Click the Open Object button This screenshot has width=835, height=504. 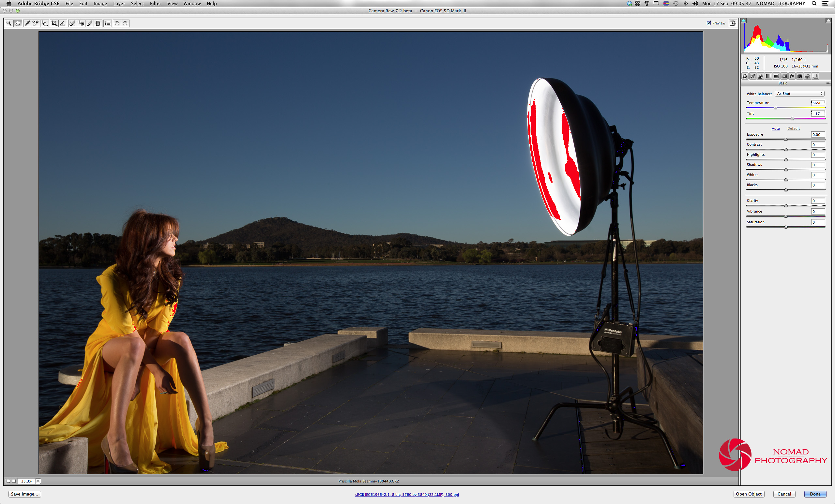coord(748,494)
